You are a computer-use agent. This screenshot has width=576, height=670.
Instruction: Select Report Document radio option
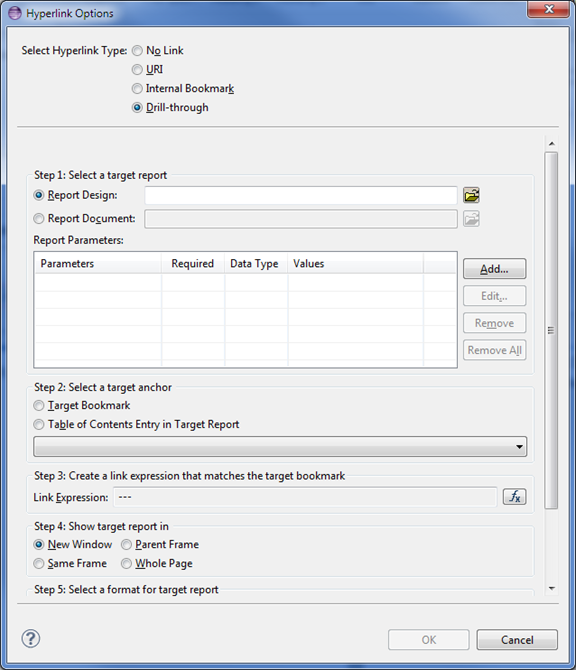click(x=39, y=219)
